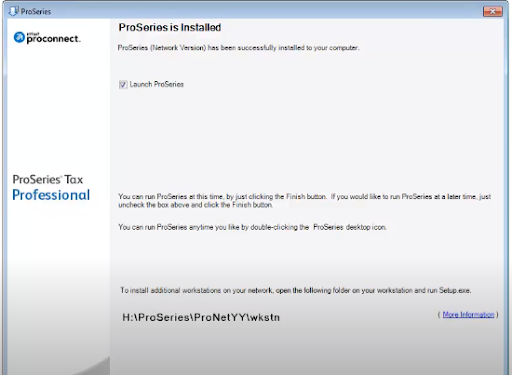Uncheck the Launch ProSeries checkbox
Image resolution: width=512 pixels, height=375 pixels.
pyautogui.click(x=123, y=84)
